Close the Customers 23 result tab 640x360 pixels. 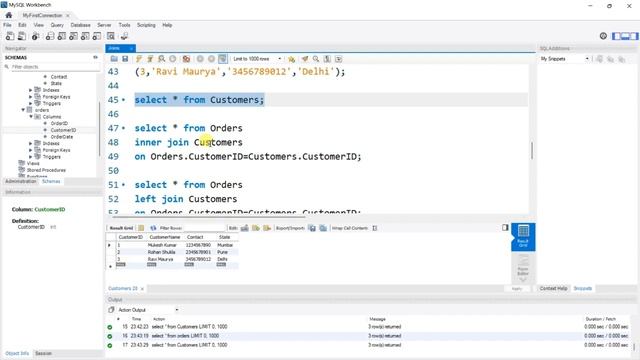point(142,289)
